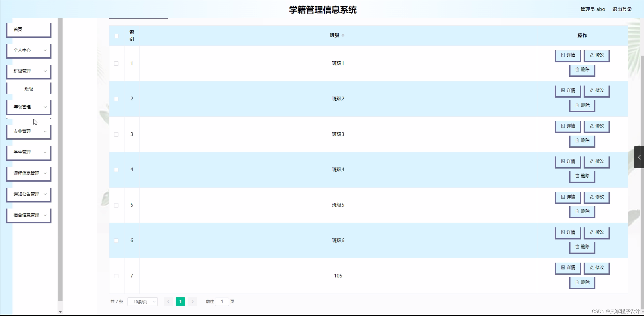This screenshot has height=316, width=644.
Task: Open the 10条/页 page size dropdown
Action: [142, 302]
